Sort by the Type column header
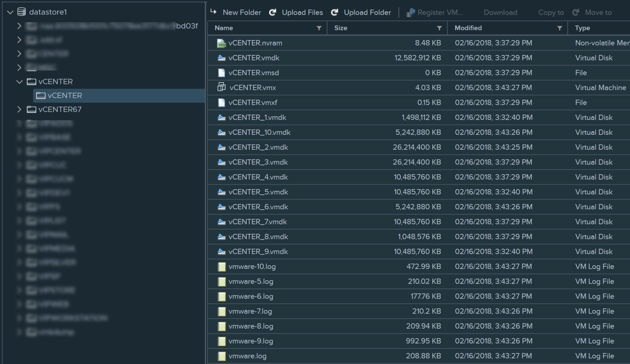The image size is (630, 364). pyautogui.click(x=582, y=28)
